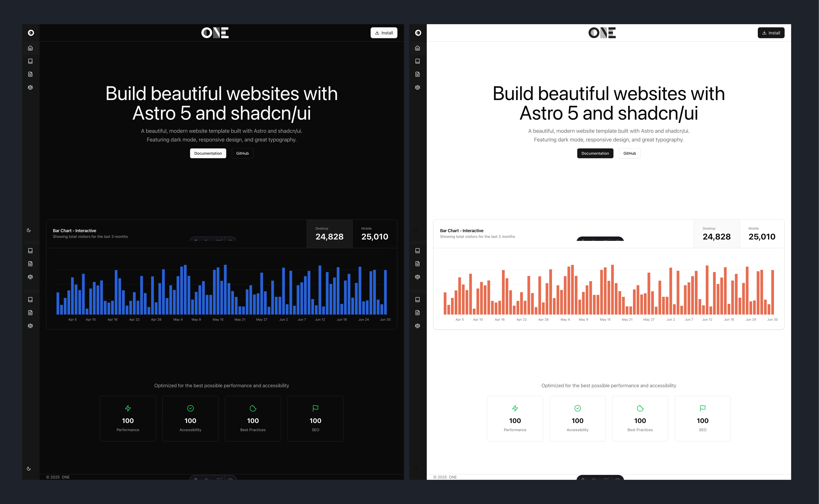Select Mobile 25,010 tab in light chart
Screen dimensions: 819x504
tap(762, 234)
